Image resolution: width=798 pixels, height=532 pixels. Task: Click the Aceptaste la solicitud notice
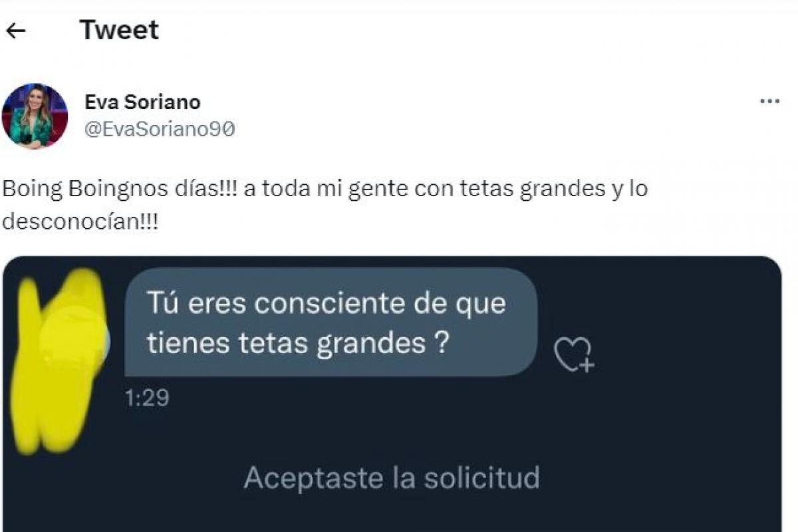click(x=392, y=478)
